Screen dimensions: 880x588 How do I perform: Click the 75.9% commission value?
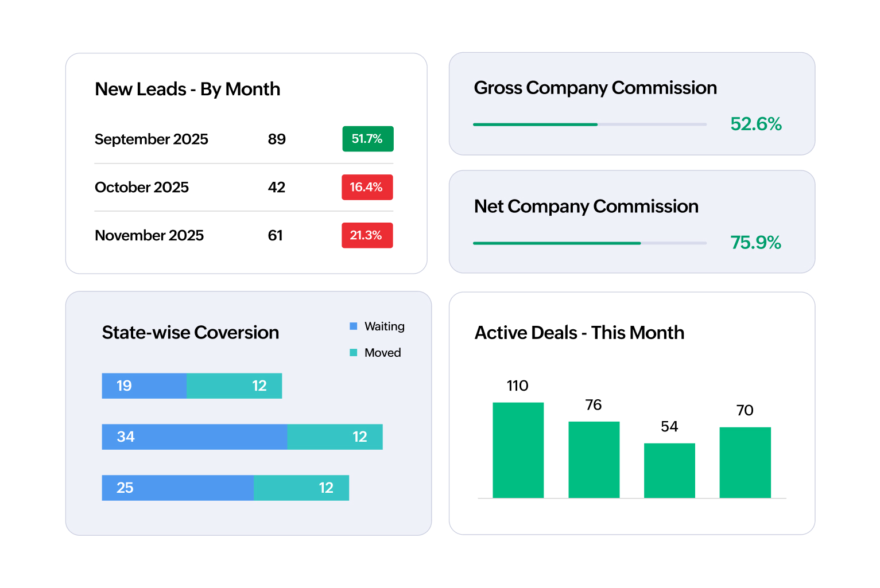click(756, 243)
